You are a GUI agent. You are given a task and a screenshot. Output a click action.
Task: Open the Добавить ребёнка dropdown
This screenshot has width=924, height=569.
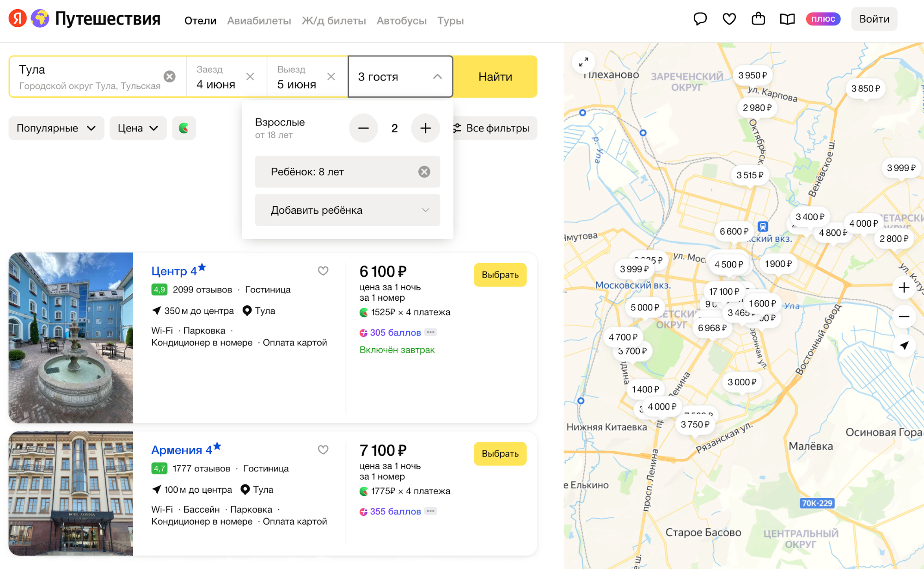pos(348,210)
